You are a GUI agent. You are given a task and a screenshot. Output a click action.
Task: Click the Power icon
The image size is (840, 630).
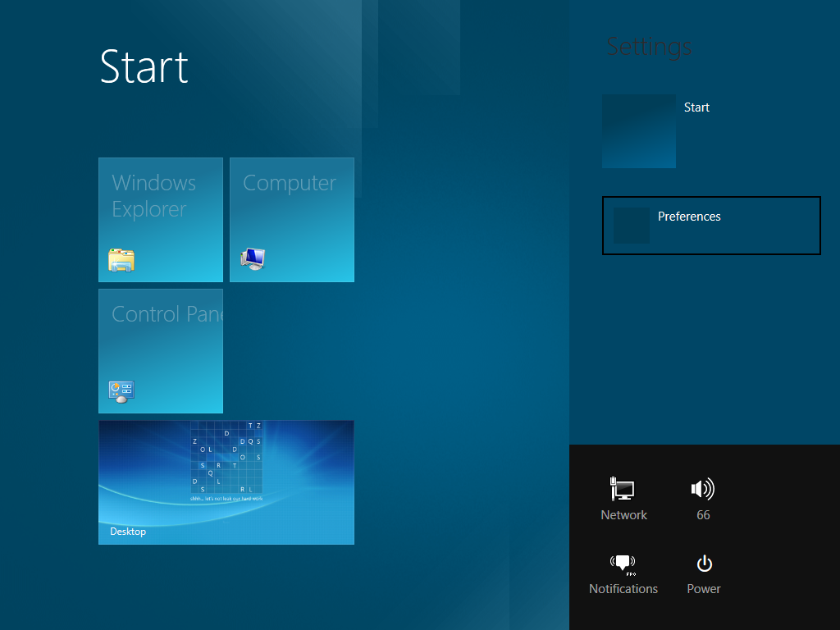704,564
